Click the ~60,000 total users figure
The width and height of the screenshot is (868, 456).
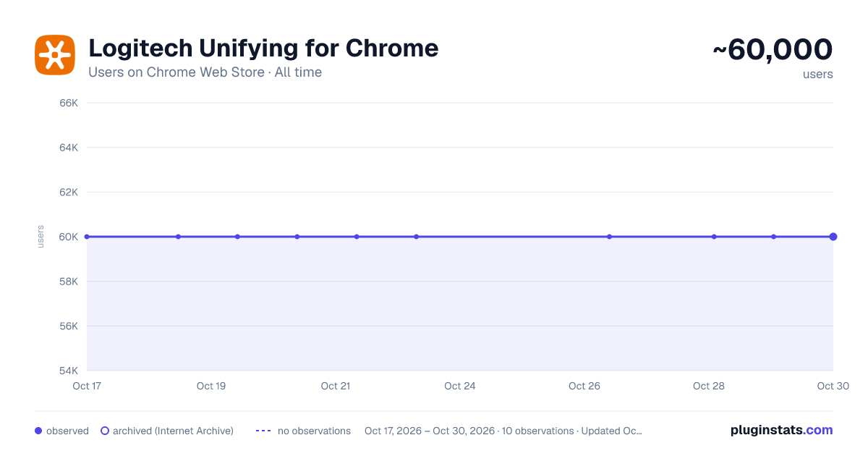point(773,50)
